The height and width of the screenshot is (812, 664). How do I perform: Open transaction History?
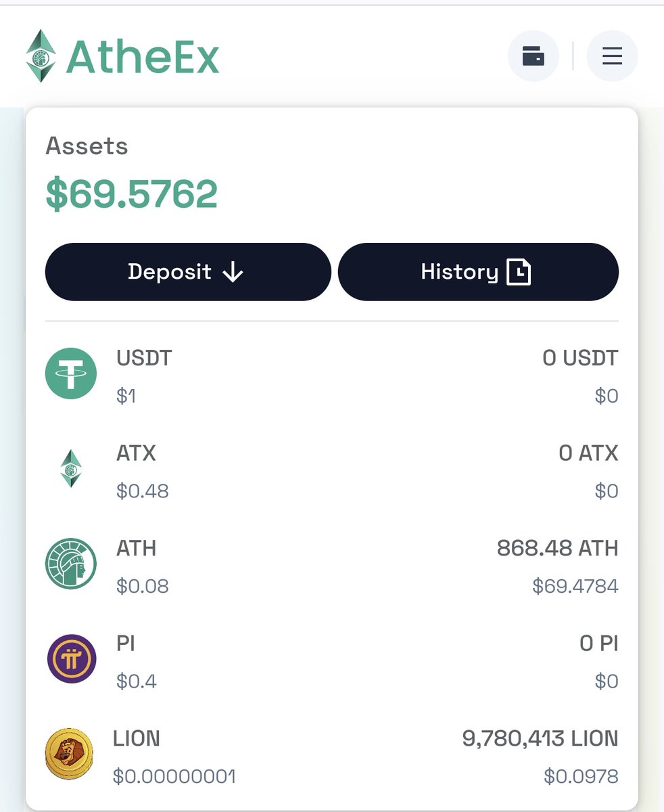coord(478,272)
